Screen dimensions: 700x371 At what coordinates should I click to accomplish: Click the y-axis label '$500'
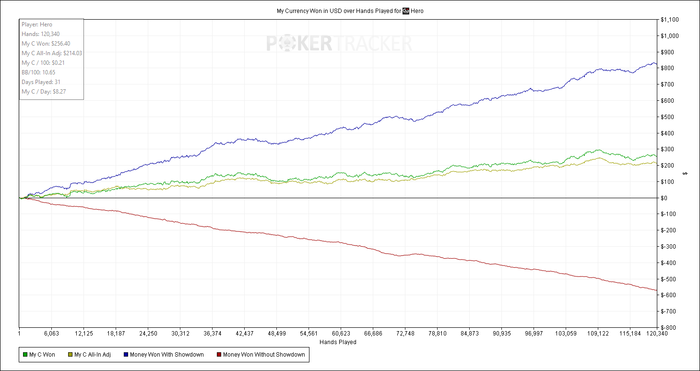666,117
